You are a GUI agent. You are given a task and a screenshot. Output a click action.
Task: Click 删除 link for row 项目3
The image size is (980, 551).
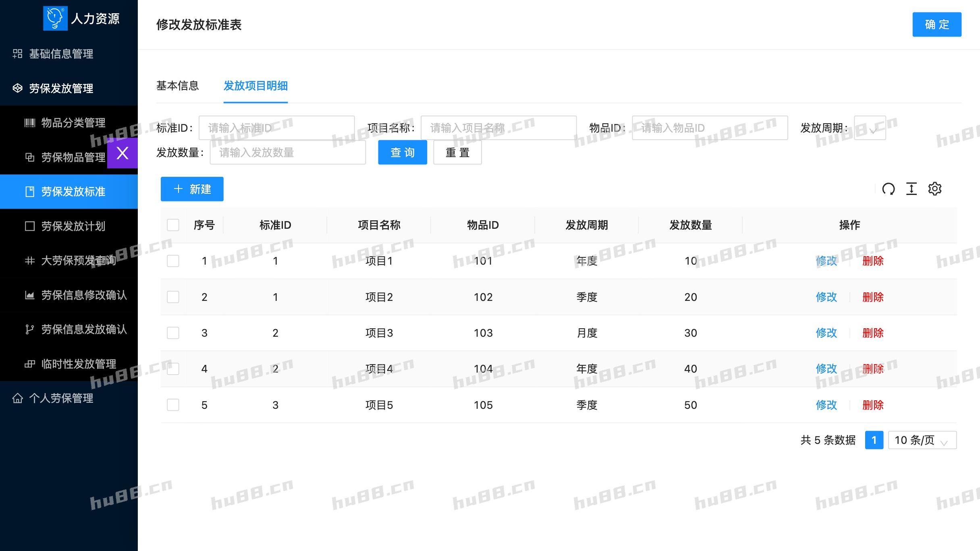(872, 333)
